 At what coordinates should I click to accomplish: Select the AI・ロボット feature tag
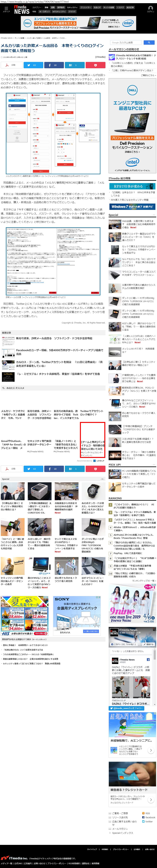click(45, 11)
